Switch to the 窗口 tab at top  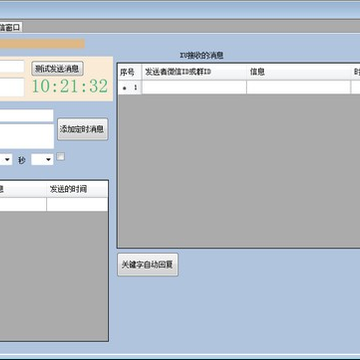[x=11, y=27]
